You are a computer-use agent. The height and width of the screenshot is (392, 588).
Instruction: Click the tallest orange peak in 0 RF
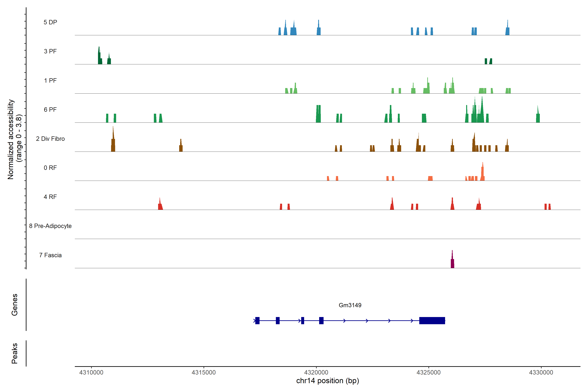pos(482,172)
